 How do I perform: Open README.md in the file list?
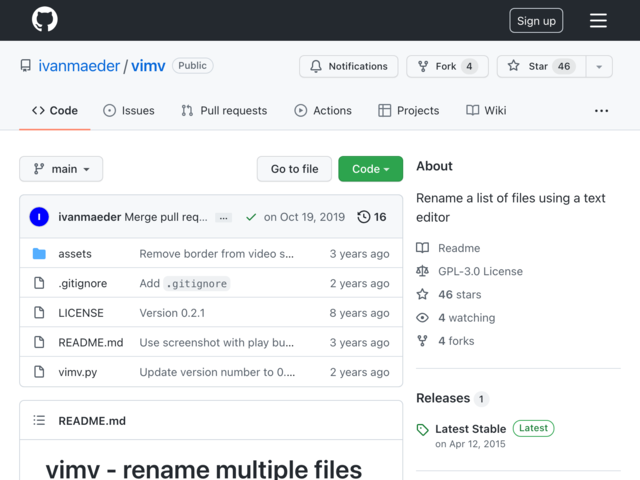click(91, 342)
